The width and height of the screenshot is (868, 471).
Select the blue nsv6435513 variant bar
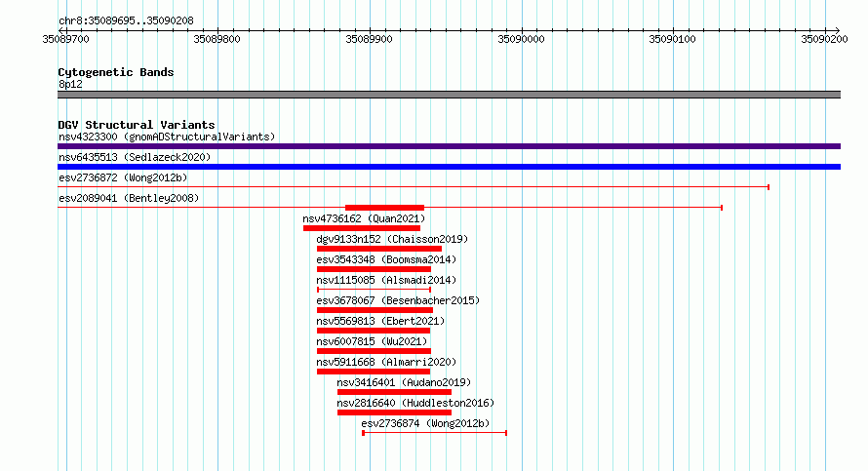pyautogui.click(x=449, y=167)
